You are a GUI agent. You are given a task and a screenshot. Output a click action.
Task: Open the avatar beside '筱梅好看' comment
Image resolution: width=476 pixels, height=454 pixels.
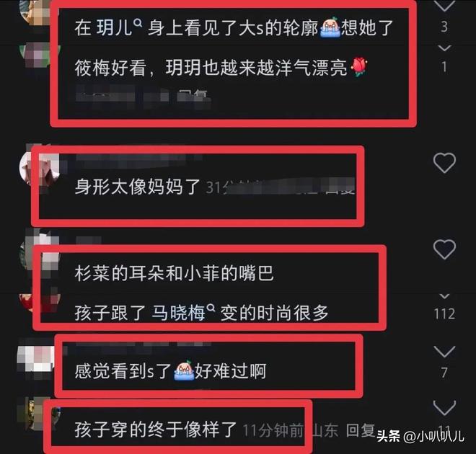pos(37,55)
